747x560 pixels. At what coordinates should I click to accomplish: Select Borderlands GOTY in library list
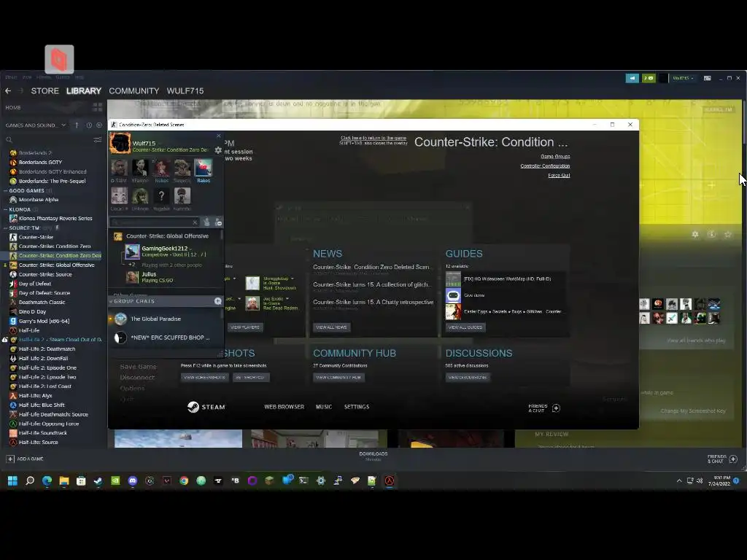pos(41,163)
